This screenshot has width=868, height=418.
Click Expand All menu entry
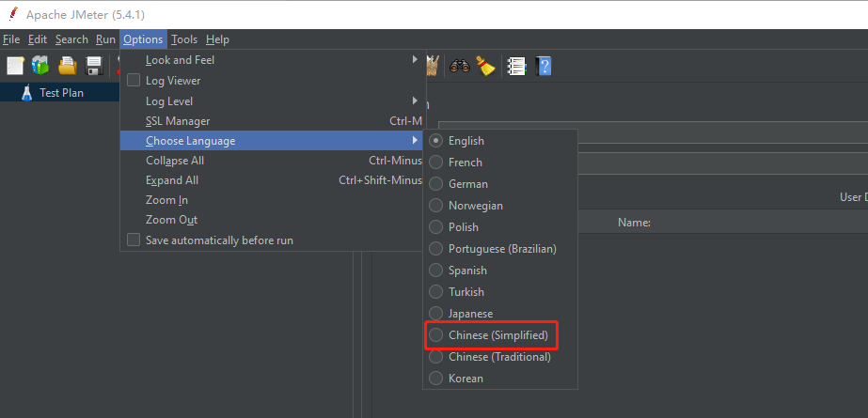273,180
